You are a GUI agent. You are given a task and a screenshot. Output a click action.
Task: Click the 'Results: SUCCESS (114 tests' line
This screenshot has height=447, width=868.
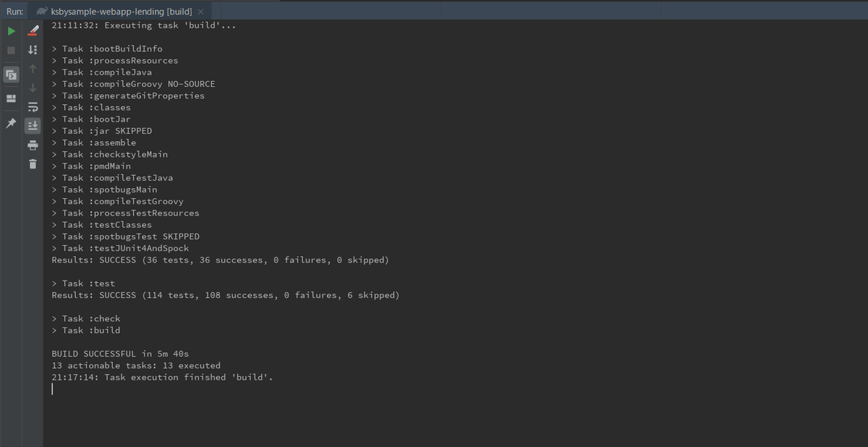coord(225,295)
